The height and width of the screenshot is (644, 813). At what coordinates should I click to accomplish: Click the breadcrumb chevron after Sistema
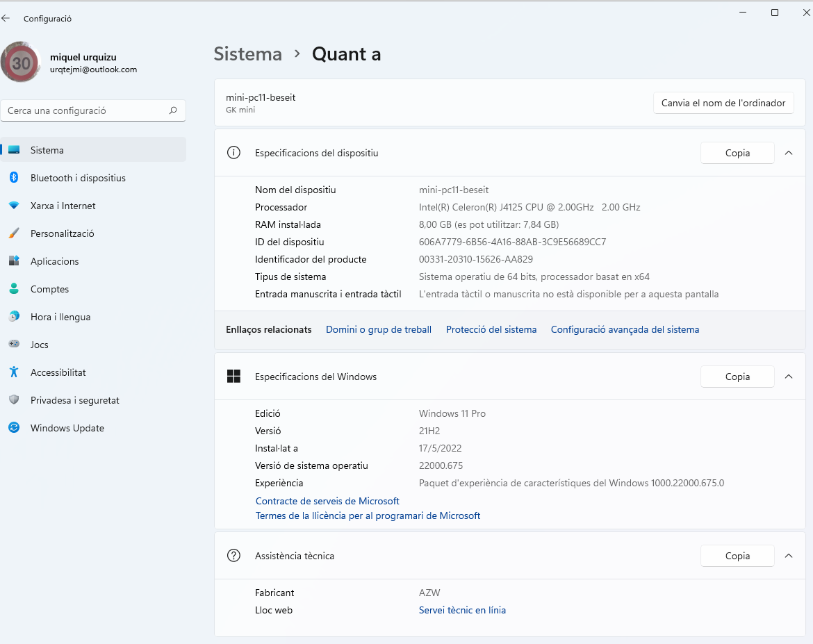tap(297, 54)
